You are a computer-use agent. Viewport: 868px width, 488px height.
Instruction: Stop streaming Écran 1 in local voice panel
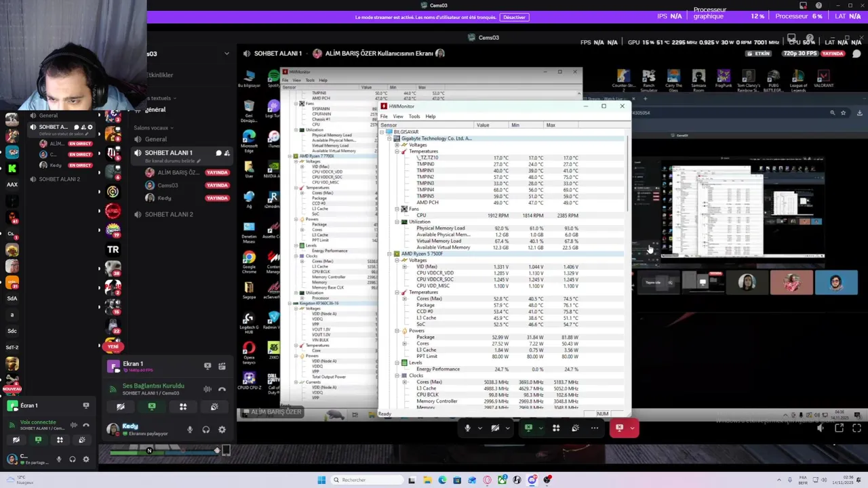[86, 405]
